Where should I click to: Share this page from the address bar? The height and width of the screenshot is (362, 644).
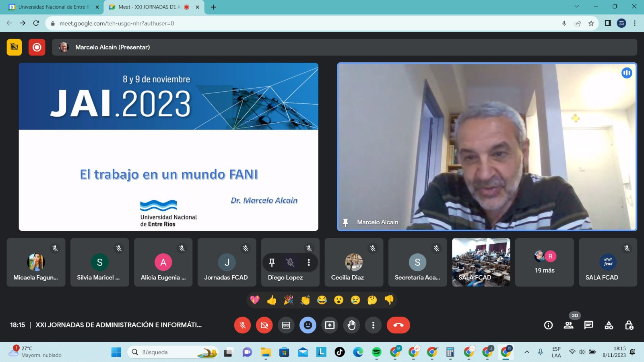tap(578, 23)
